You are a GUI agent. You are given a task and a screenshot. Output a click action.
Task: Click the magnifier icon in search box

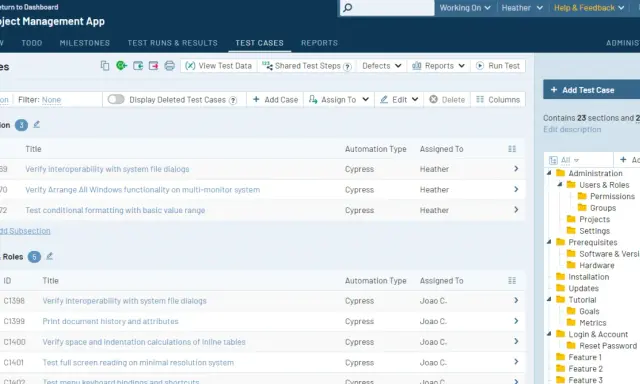[x=347, y=8]
